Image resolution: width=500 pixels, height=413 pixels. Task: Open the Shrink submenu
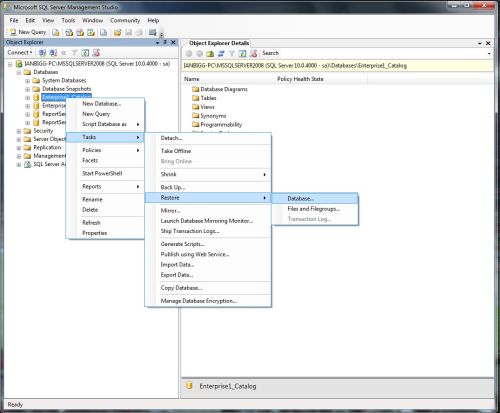coord(208,174)
